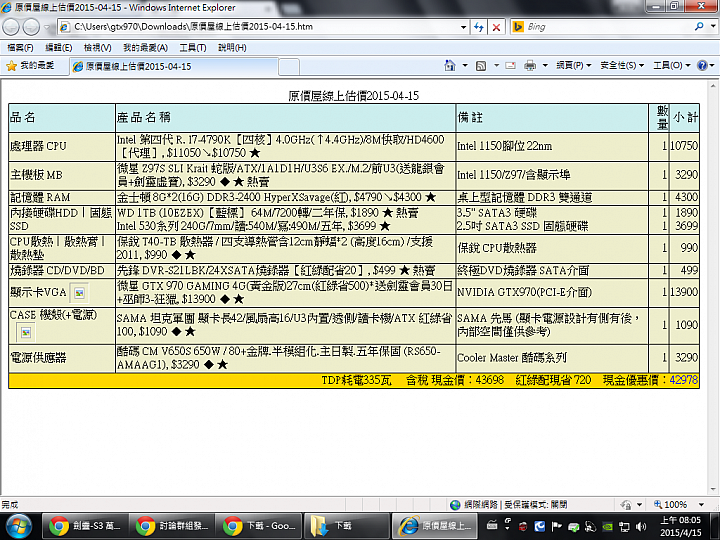Screen dimensions: 720x540
Task: Click the 42978 cash discount price link
Action: click(x=683, y=380)
